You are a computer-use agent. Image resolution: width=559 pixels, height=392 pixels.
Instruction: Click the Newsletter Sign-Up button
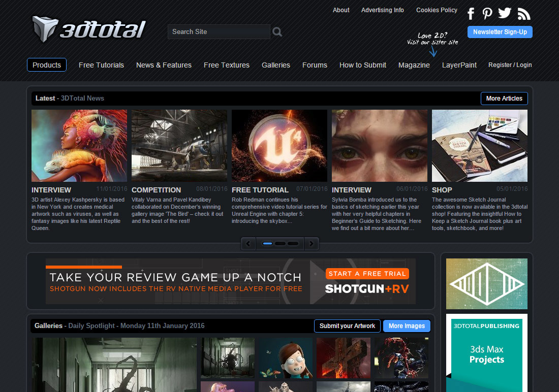[x=500, y=31]
